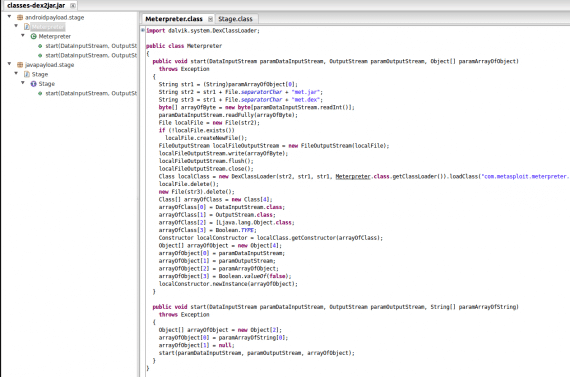Collapse the javapayload.stage package node
This screenshot has width=570, height=377.
pos(9,64)
